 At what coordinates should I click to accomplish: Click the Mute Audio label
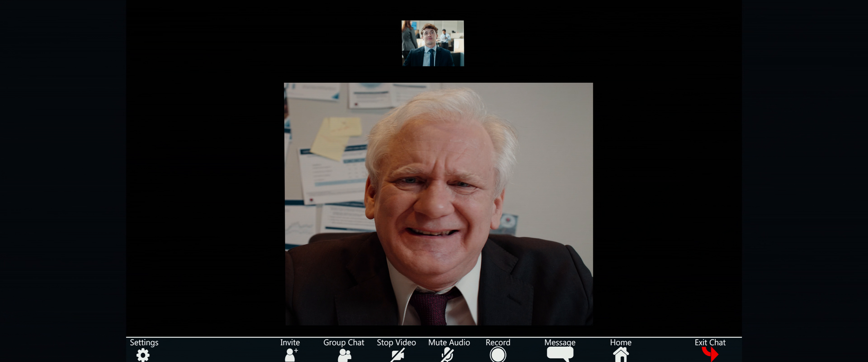(x=449, y=343)
